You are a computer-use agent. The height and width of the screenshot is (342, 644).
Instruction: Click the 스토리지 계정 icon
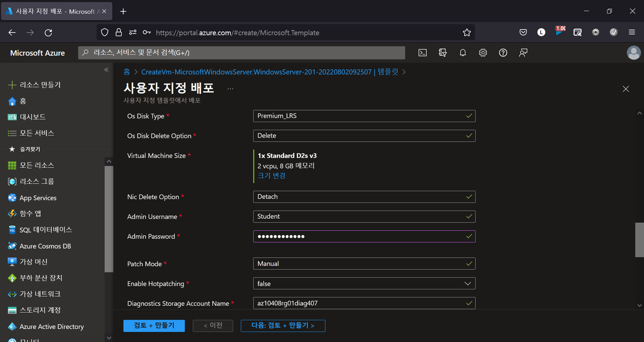pyautogui.click(x=12, y=310)
